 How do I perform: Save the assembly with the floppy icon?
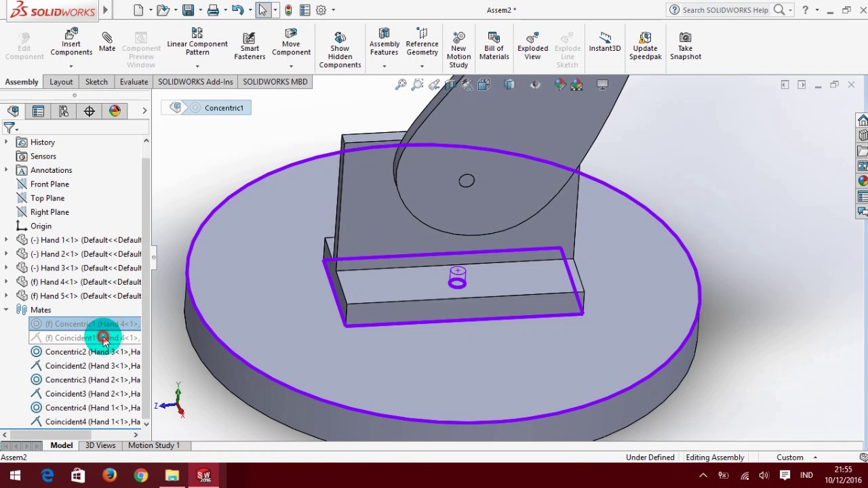[x=188, y=10]
